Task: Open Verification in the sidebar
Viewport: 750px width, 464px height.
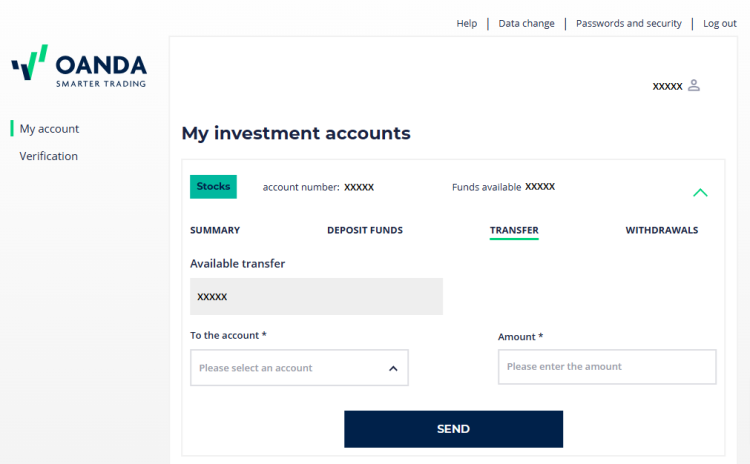Action: click(48, 156)
